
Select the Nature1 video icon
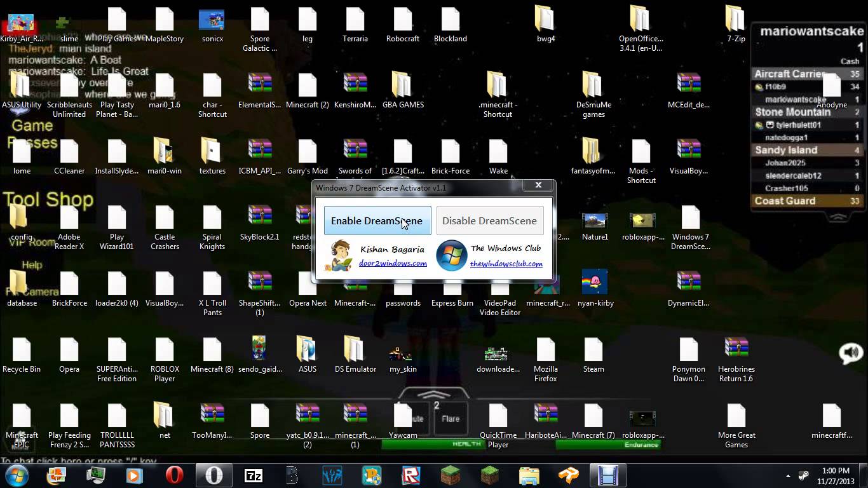coord(595,226)
